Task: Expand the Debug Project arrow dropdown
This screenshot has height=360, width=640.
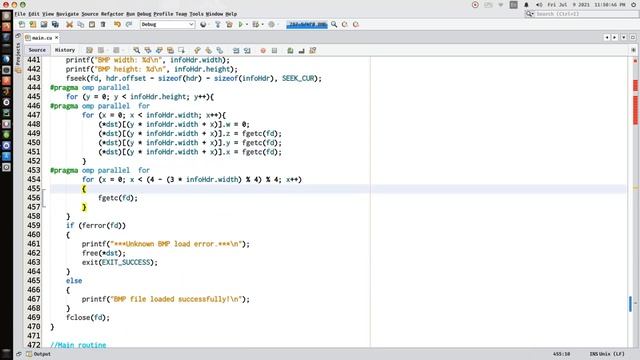Action: coord(262,24)
